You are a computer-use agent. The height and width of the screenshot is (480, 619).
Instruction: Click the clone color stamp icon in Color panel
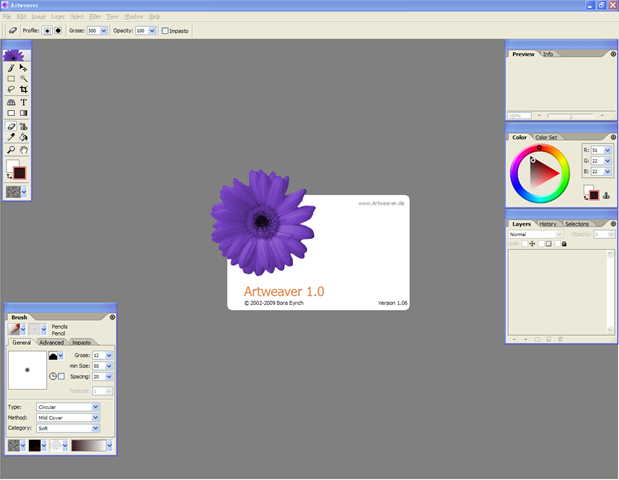(x=606, y=195)
